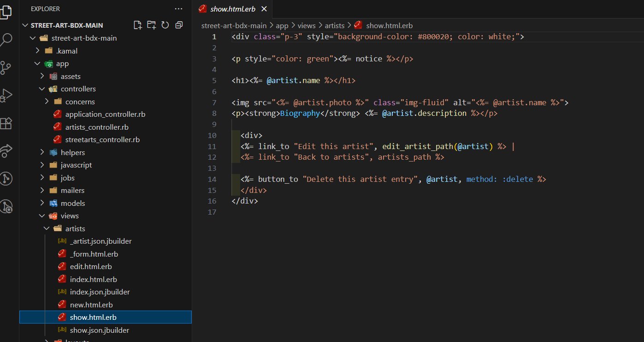
Task: Open the Source Control view
Action: [x=6, y=68]
